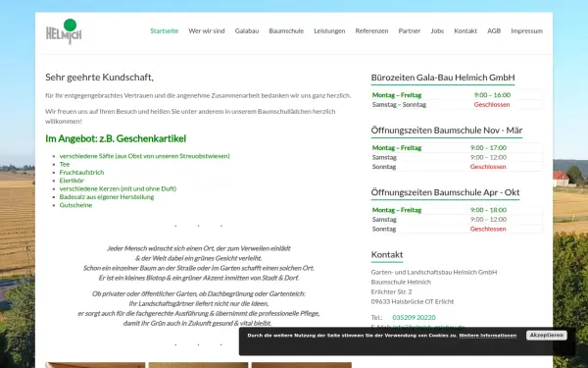Click the 'Gutscheine' list item
This screenshot has width=588, height=368.
click(x=75, y=205)
